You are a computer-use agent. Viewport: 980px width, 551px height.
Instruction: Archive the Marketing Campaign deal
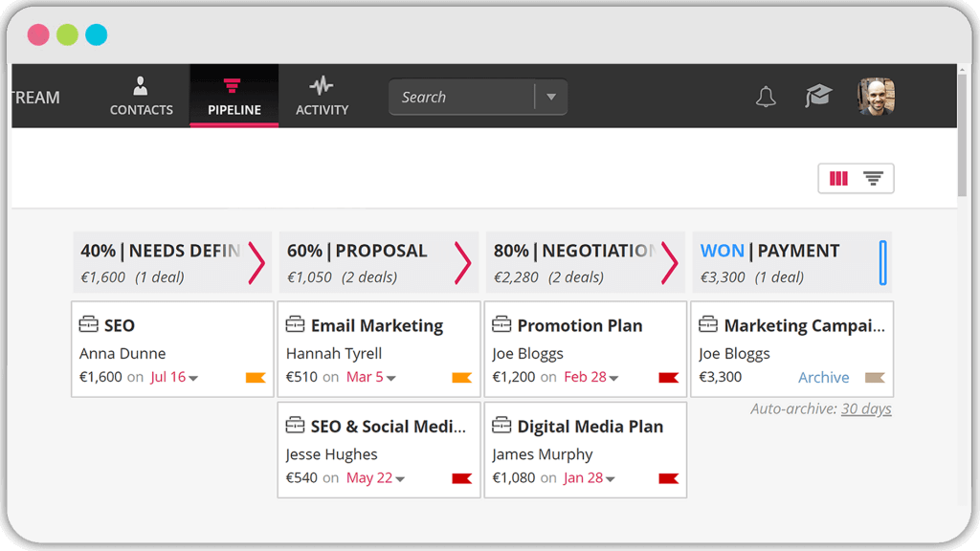click(823, 377)
